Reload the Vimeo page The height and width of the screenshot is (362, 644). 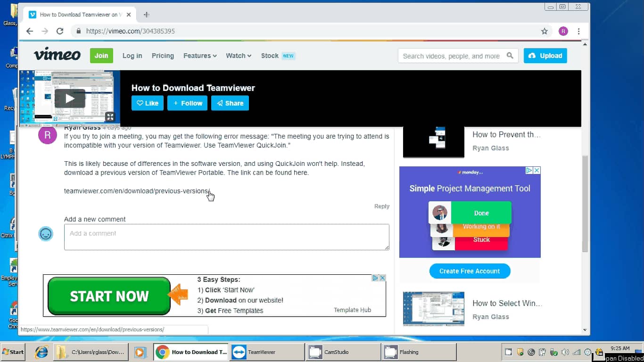(x=60, y=31)
